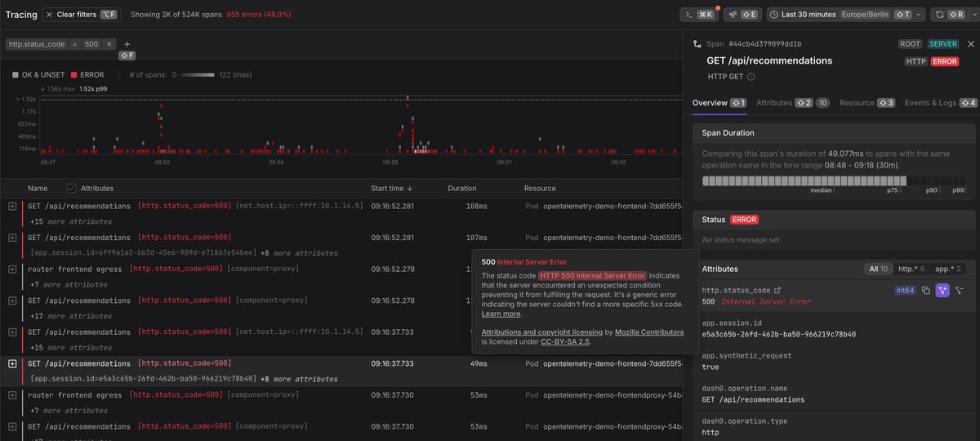
Task: Click the info icon next to HTTP GET
Action: point(751,77)
